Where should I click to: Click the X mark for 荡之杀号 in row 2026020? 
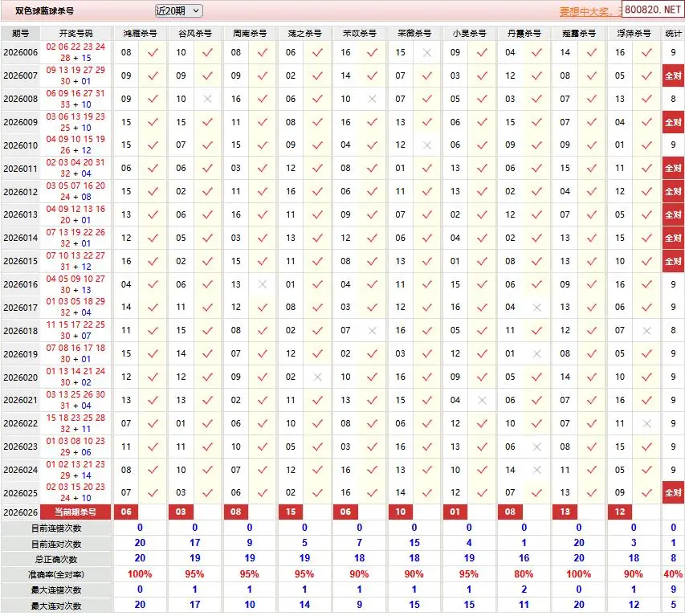317,377
